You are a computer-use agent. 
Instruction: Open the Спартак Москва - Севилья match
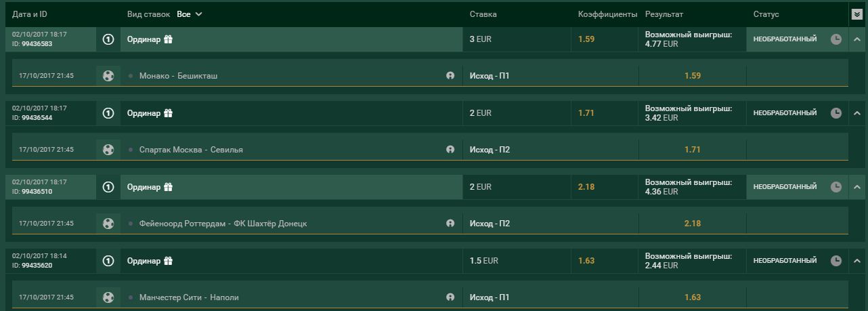point(191,150)
